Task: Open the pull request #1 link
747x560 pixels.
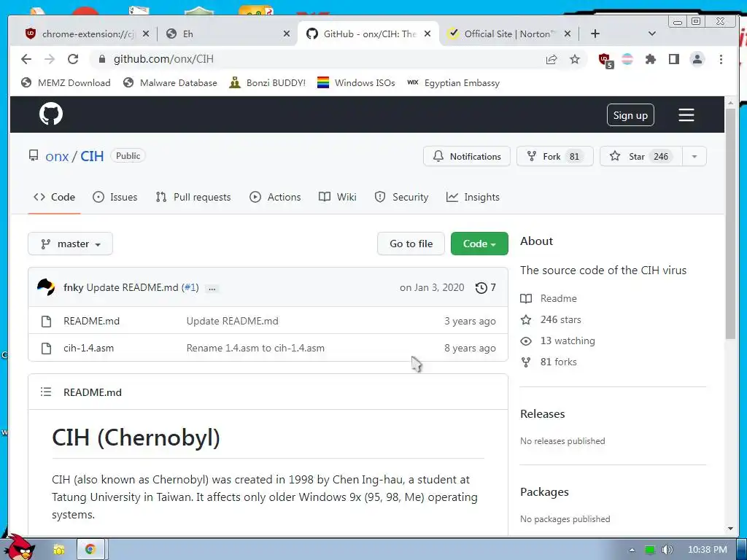Action: click(190, 287)
